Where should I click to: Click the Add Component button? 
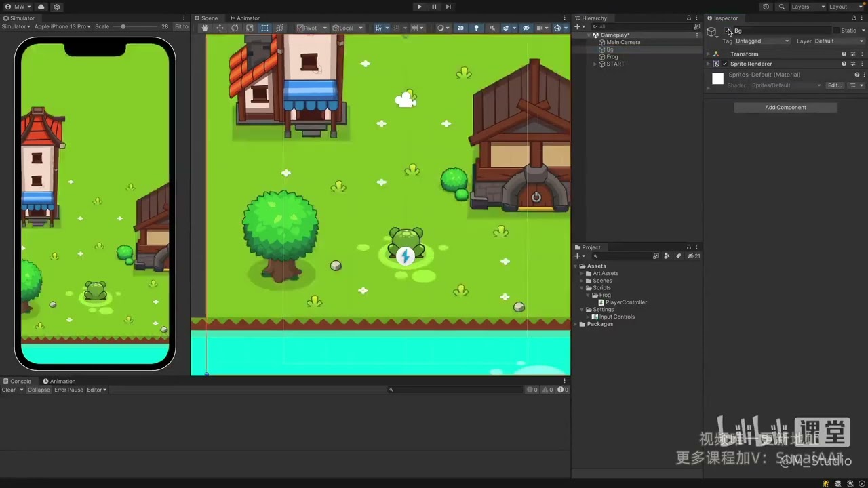click(785, 107)
